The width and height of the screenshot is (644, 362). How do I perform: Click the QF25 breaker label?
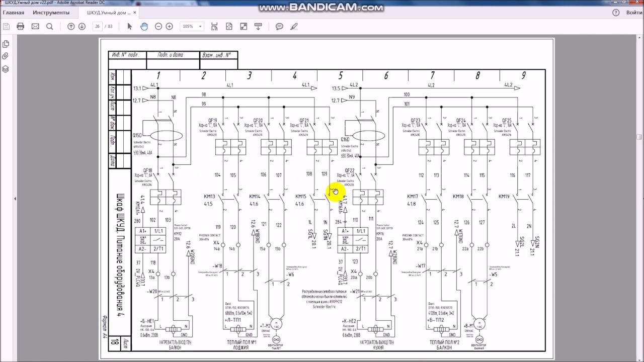tap(507, 121)
